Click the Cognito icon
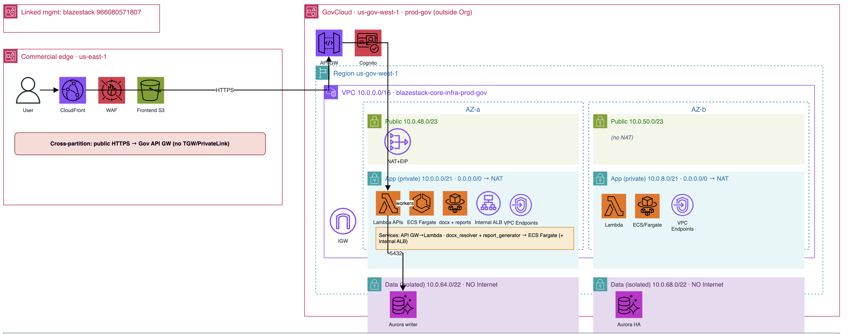The height and width of the screenshot is (334, 868). click(368, 43)
